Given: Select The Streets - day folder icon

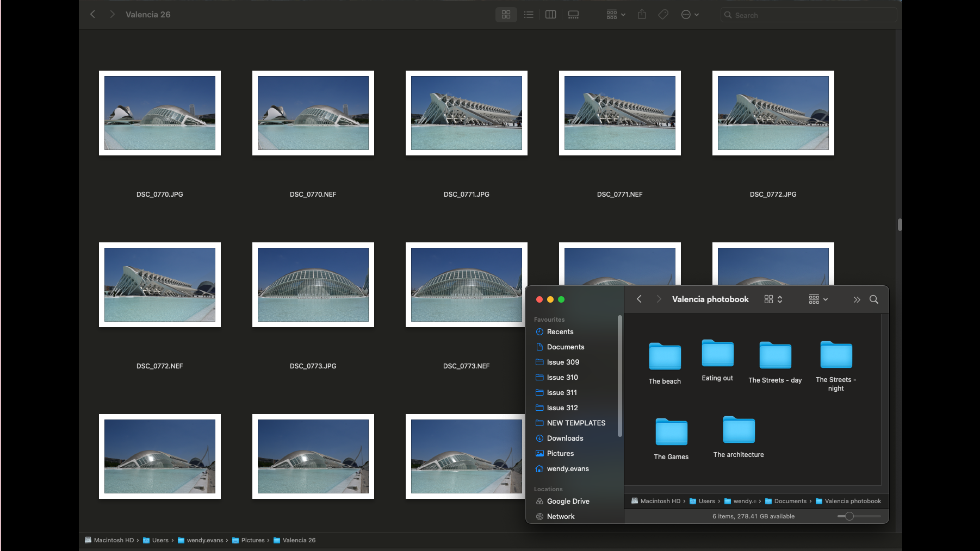Looking at the screenshot, I should coord(775,355).
